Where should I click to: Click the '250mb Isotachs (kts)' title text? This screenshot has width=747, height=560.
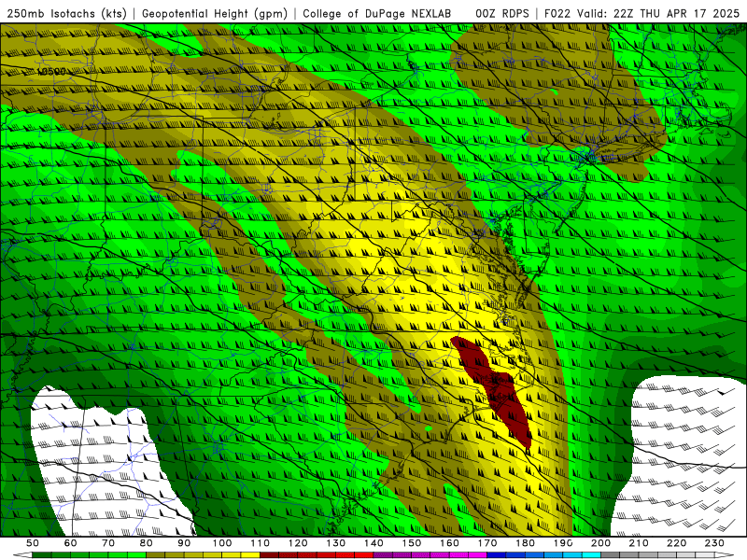tap(66, 13)
